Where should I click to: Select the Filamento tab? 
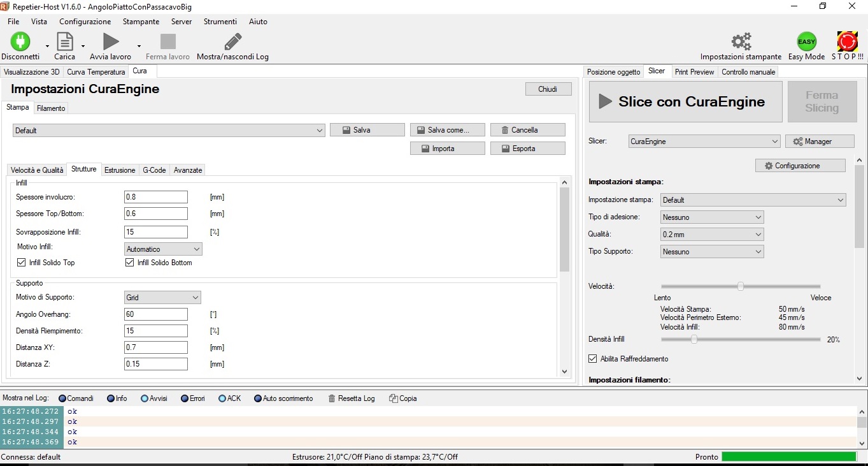pos(51,108)
